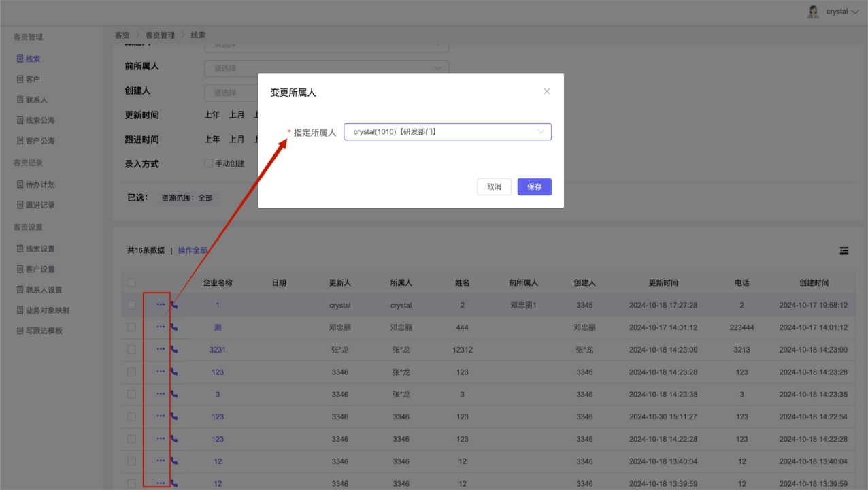Open more actions for row updated 13:40:04
868x490 pixels.
tap(161, 461)
